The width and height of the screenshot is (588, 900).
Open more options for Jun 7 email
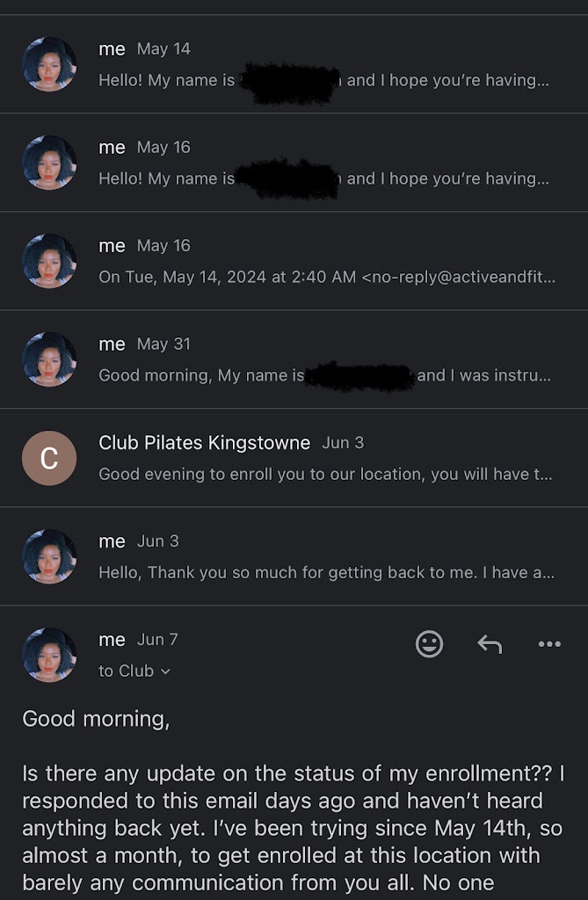[x=549, y=644]
